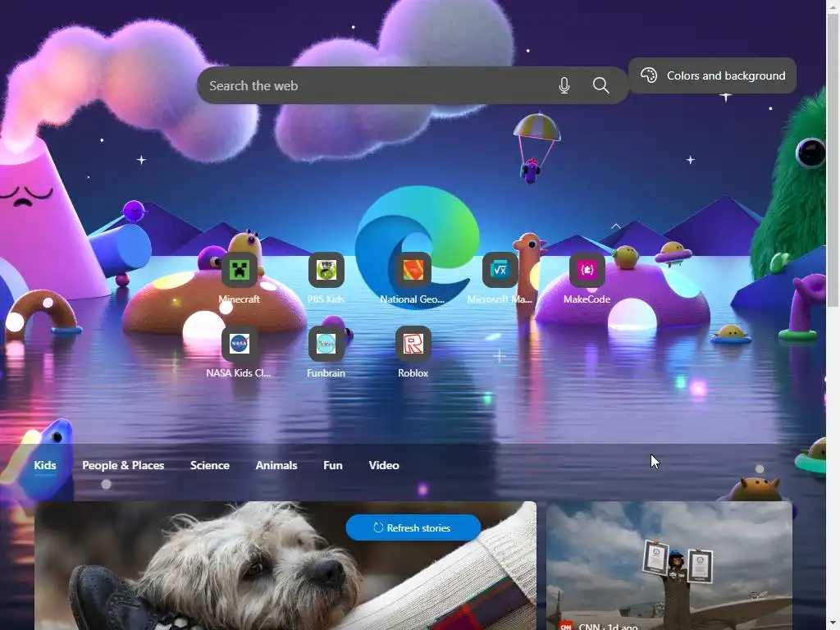Switch to the People & Places tab
The width and height of the screenshot is (840, 630).
coord(123,465)
